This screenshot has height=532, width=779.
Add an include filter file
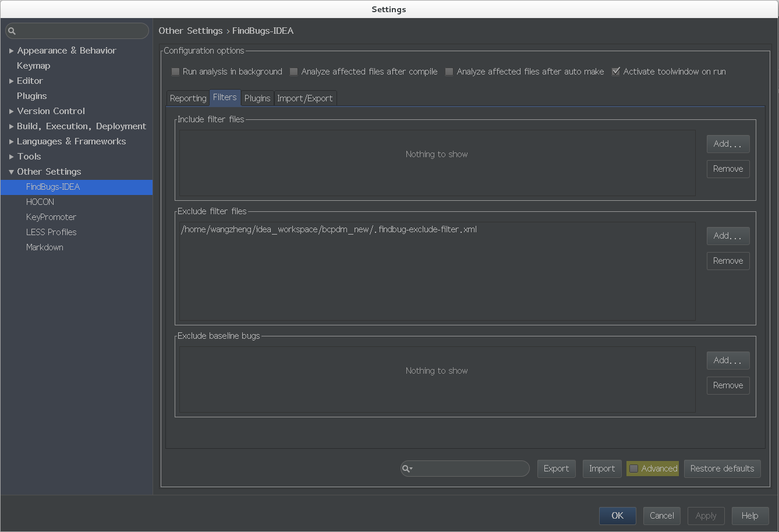(728, 144)
